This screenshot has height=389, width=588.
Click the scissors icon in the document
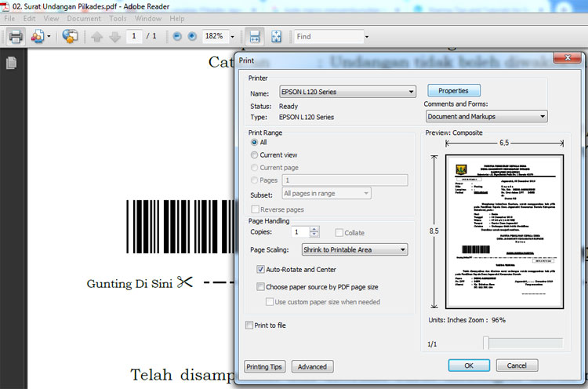(x=184, y=282)
